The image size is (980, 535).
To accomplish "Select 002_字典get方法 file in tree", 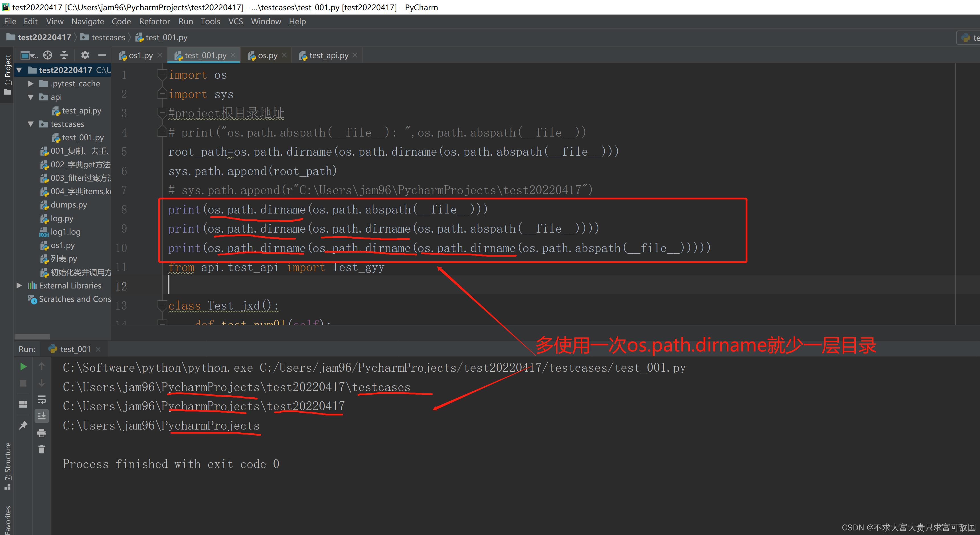I will 75,165.
